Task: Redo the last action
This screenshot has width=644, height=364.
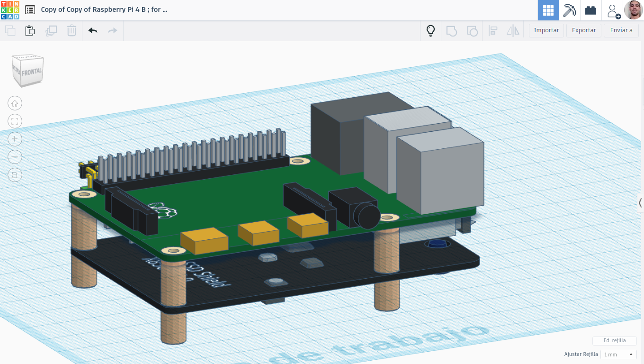Action: tap(113, 31)
